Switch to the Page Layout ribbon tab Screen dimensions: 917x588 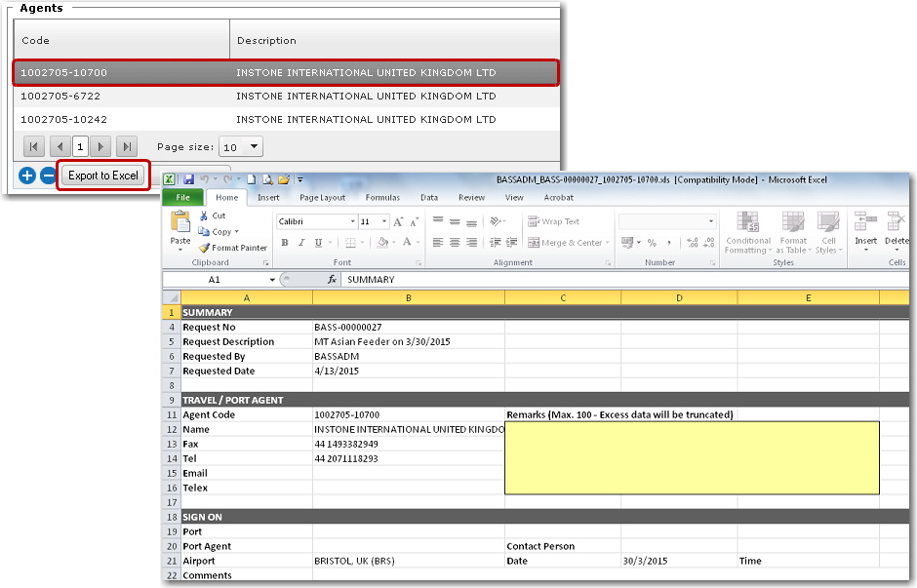coord(322,197)
